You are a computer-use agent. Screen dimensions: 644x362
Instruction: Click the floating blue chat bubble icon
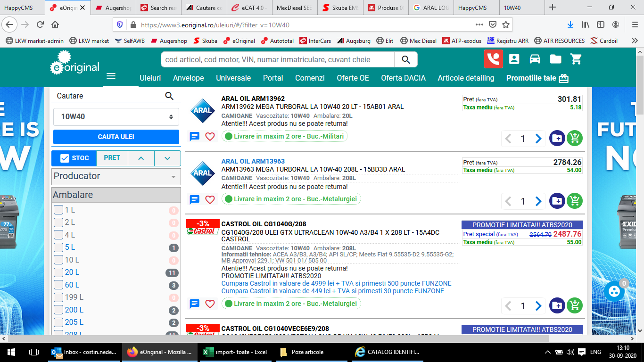tap(614, 291)
